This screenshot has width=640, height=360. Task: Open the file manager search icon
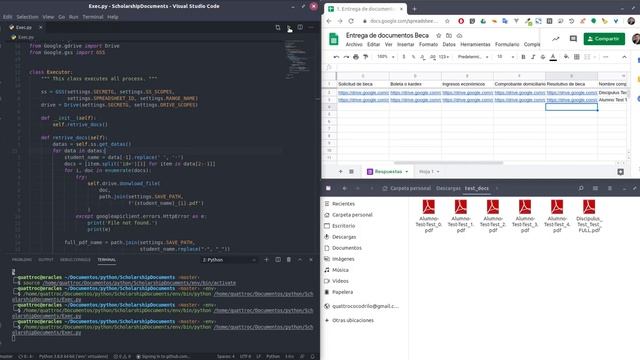581,188
